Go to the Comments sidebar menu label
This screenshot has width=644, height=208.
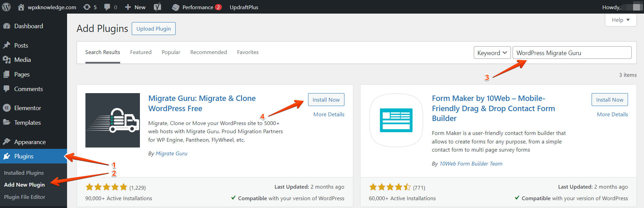click(x=29, y=89)
